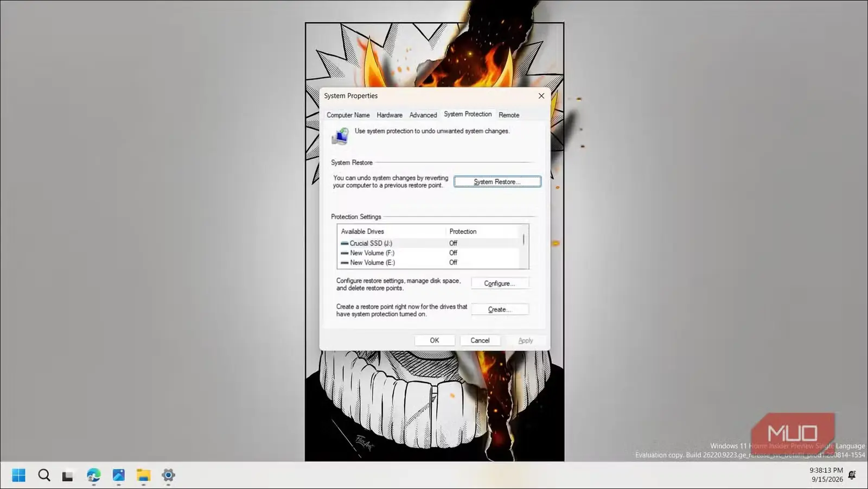Image resolution: width=868 pixels, height=489 pixels.
Task: Open taskbar Search magnifier
Action: click(44, 475)
